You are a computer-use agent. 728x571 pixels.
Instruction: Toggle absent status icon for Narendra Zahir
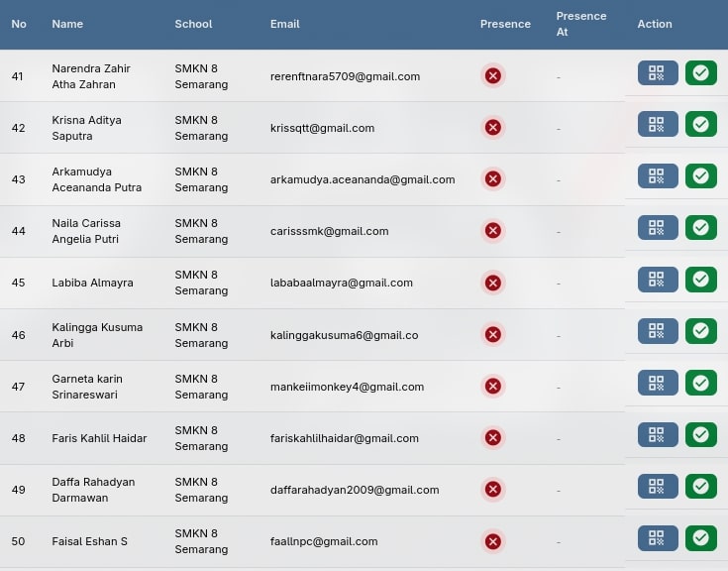[x=493, y=75]
